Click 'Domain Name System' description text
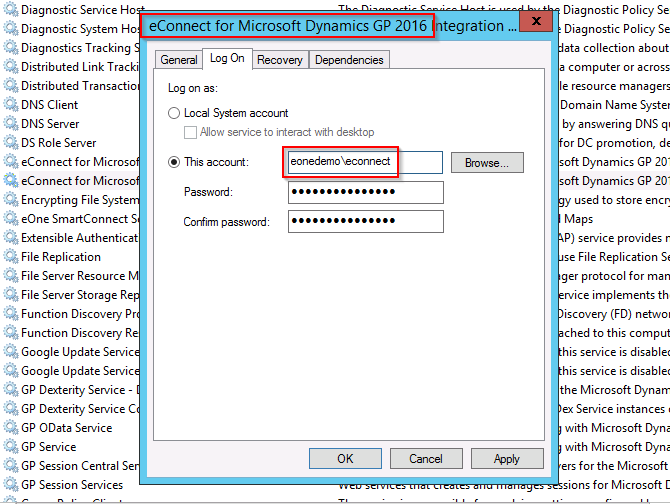The image size is (670, 504). tap(614, 105)
